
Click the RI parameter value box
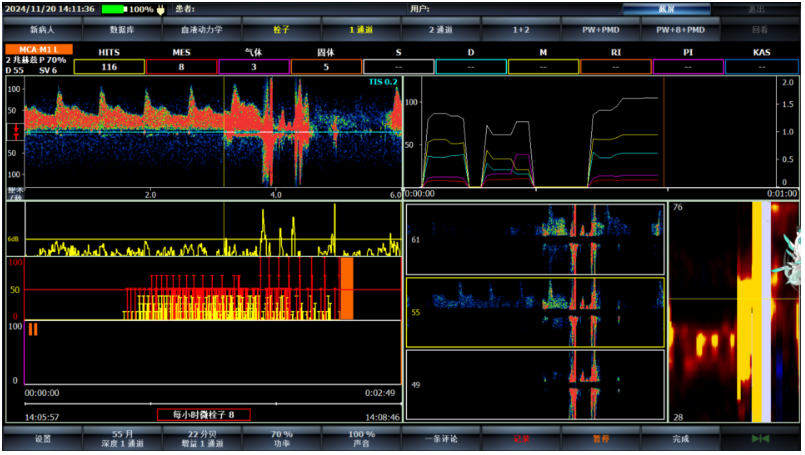616,67
